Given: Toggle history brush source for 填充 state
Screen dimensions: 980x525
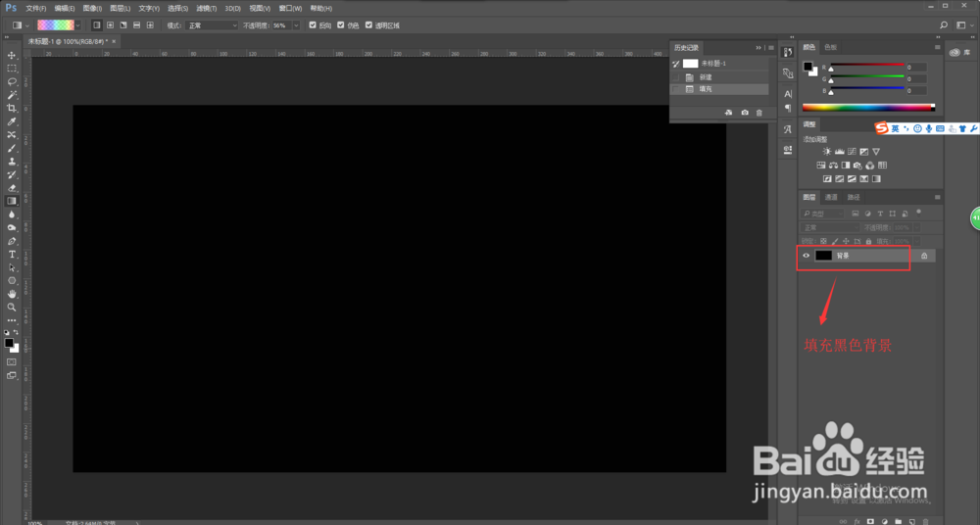Looking at the screenshot, I should pos(675,89).
